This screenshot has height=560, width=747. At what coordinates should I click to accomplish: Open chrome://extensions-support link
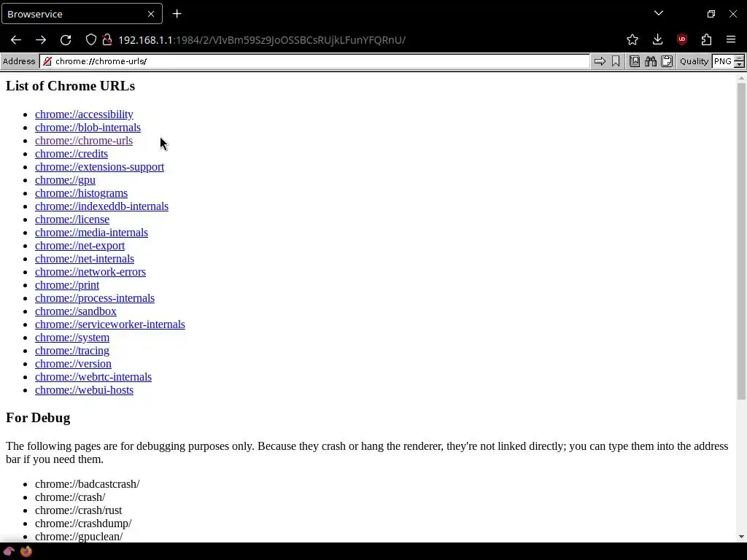click(x=99, y=167)
